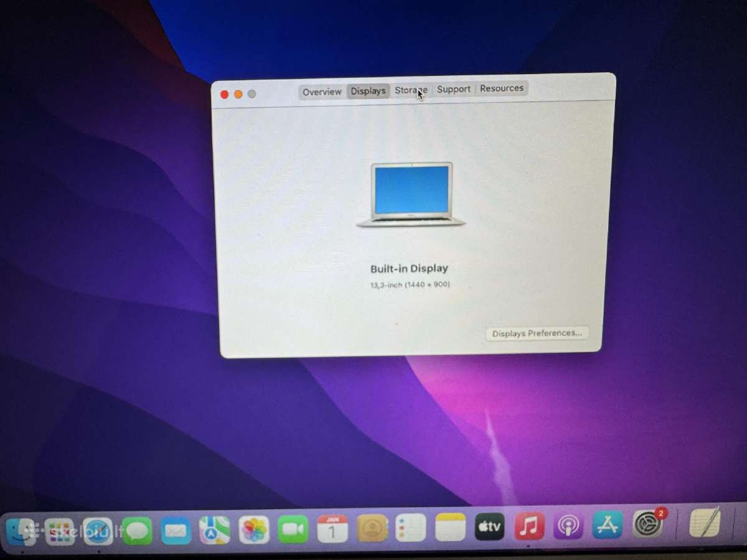
Task: Open the Podcasts app
Action: 568,526
